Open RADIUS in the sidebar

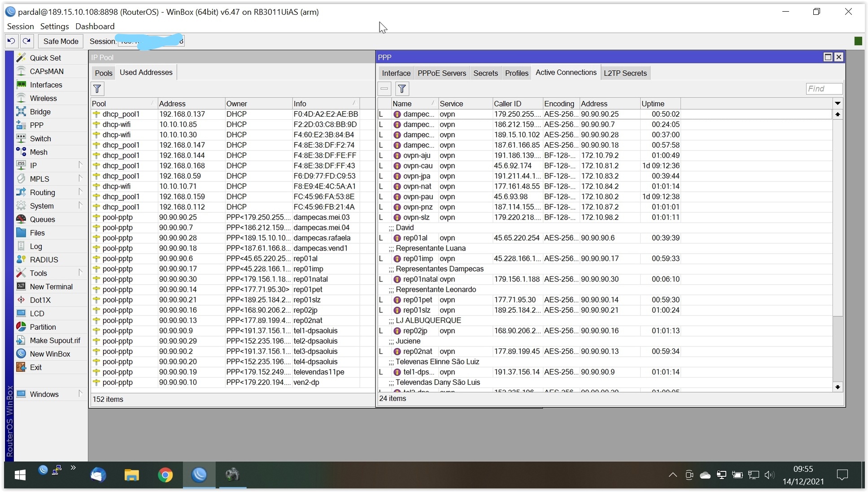44,260
